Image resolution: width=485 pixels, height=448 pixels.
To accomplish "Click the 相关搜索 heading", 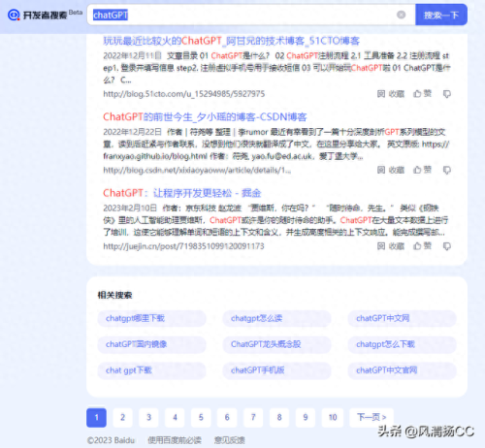I will pos(114,295).
